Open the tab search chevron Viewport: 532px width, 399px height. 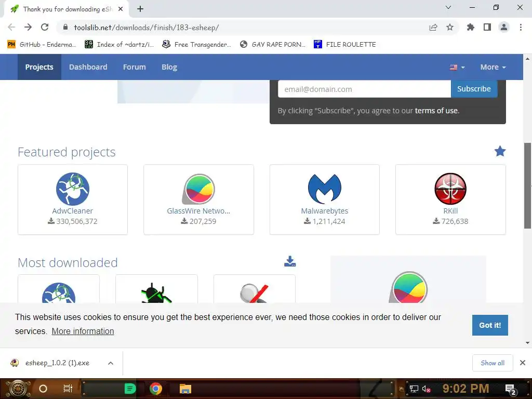448,7
